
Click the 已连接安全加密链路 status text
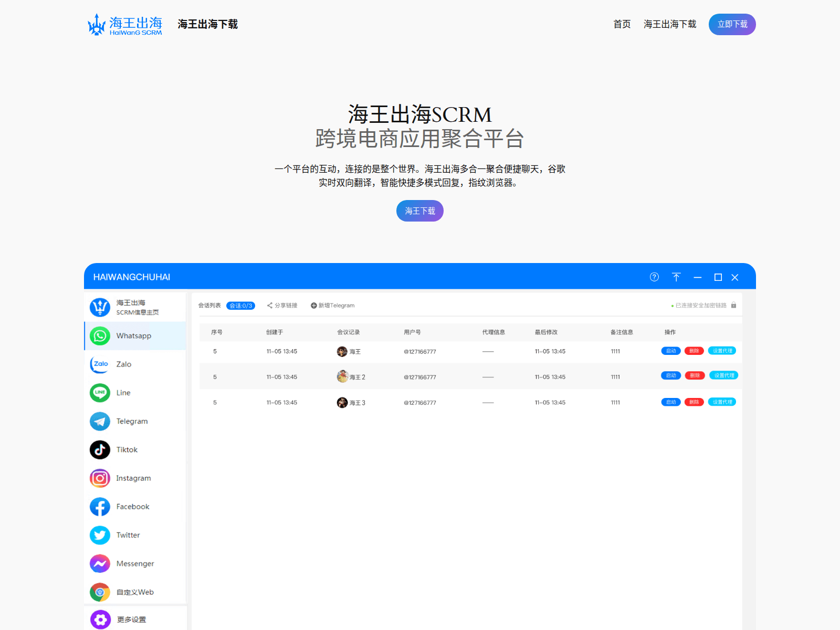701,306
